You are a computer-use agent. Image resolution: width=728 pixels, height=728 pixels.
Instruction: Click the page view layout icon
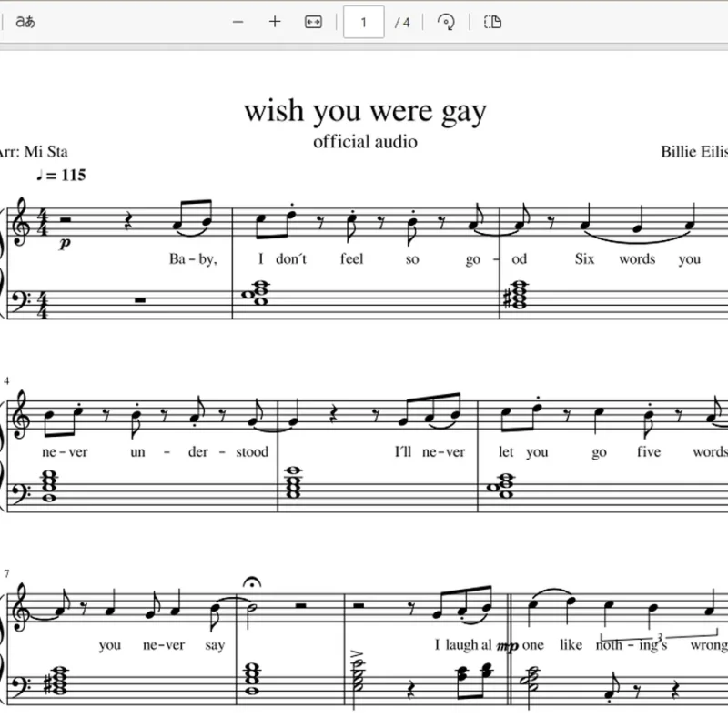(x=492, y=22)
